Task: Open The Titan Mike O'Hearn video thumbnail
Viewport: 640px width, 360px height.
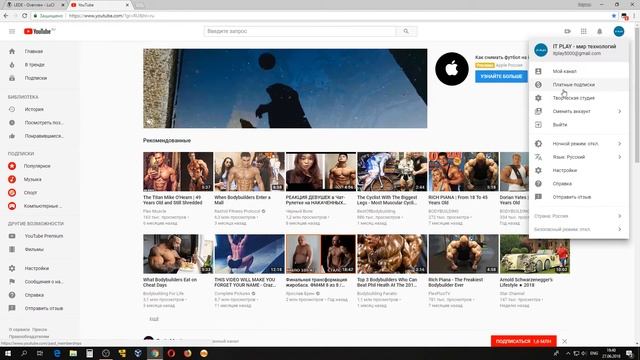Action: 178,171
